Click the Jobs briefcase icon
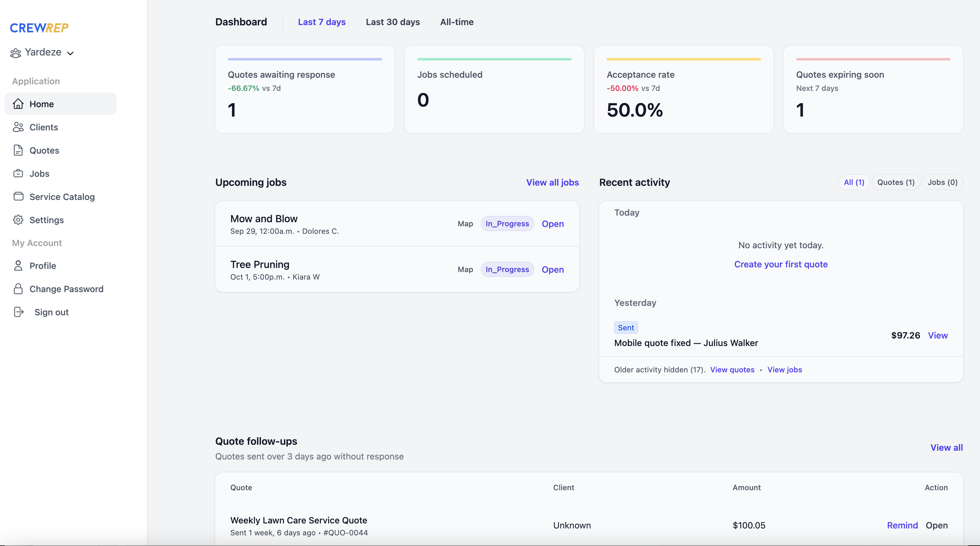 click(18, 173)
